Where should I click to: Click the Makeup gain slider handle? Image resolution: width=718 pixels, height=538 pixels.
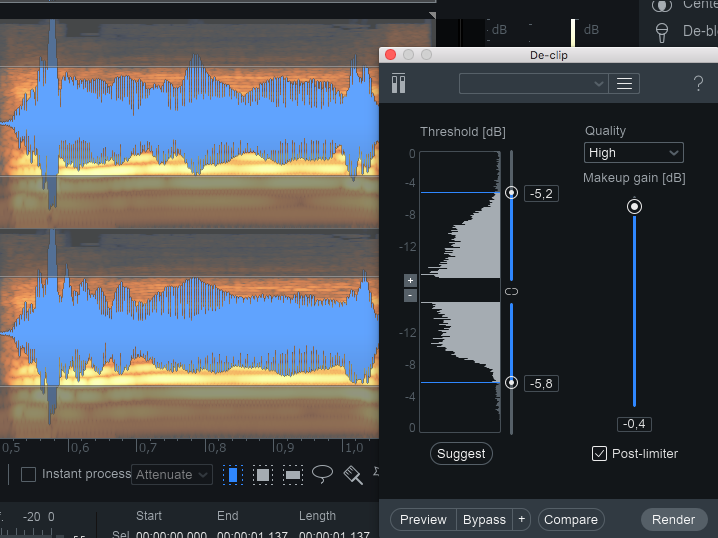[634, 207]
